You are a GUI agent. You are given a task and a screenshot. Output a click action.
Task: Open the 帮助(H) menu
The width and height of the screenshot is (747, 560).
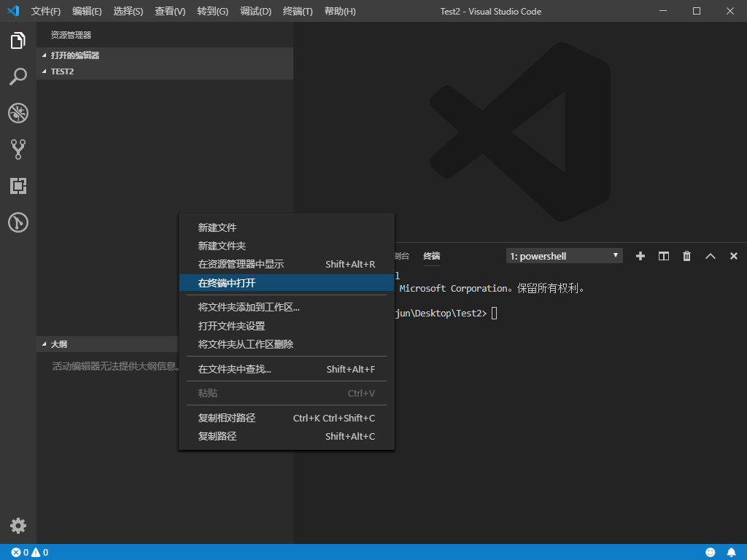click(340, 12)
